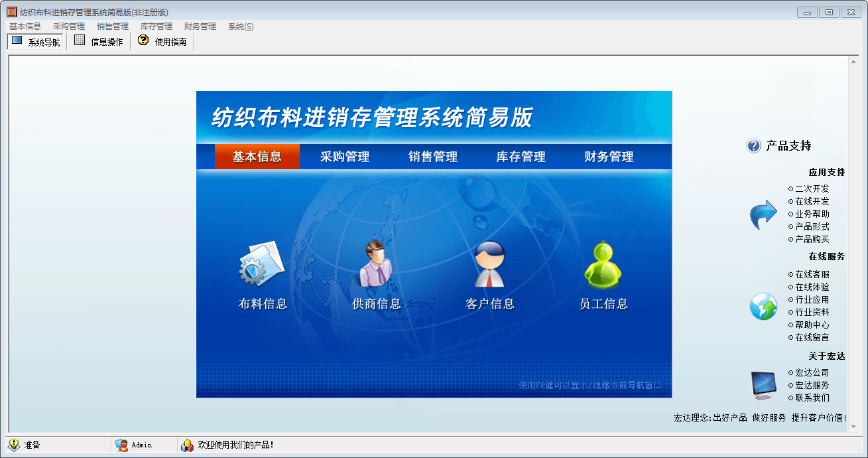The image size is (868, 458).
Task: Switch to the 库存管理 navigation tab
Action: (521, 157)
